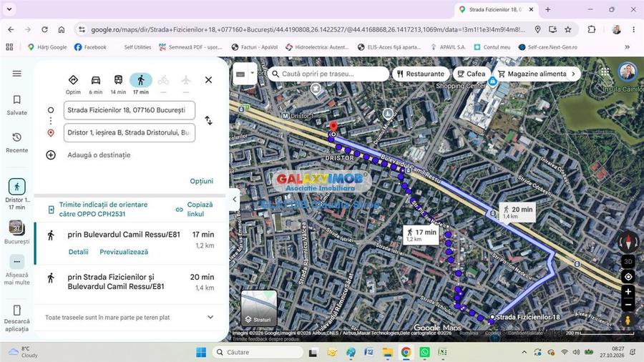
Task: Open a new Chrome tab
Action: 547,9
